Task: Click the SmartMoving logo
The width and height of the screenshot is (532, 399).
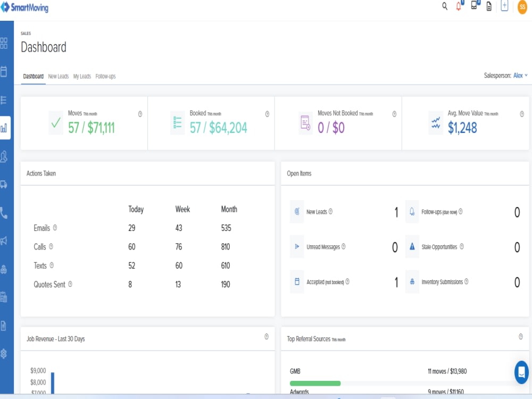Action: 24,7
